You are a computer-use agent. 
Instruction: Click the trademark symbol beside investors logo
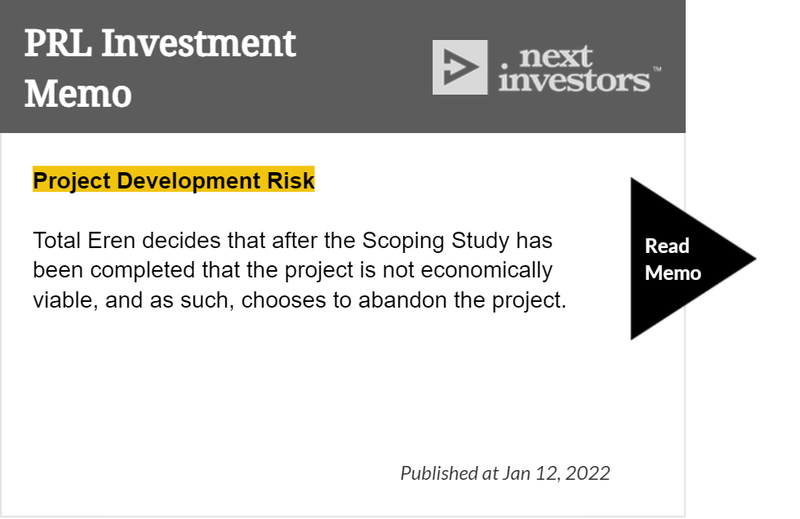657,68
